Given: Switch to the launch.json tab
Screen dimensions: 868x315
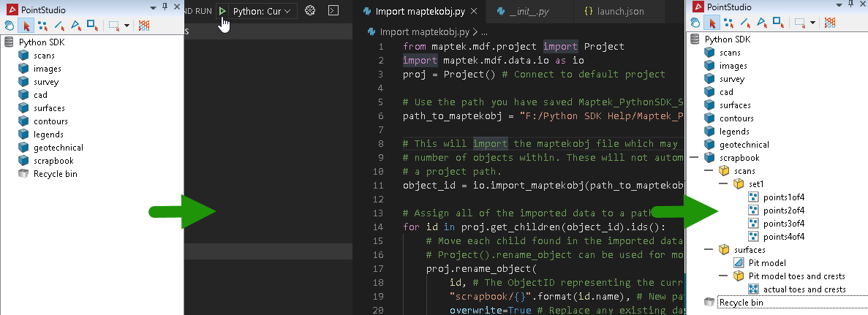Looking at the screenshot, I should click(619, 11).
